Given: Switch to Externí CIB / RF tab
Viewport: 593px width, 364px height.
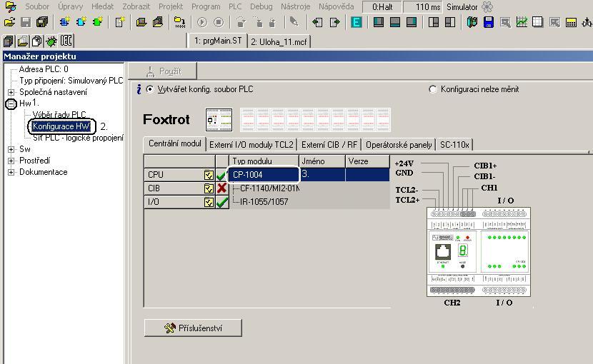Looking at the screenshot, I should pyautogui.click(x=329, y=145).
